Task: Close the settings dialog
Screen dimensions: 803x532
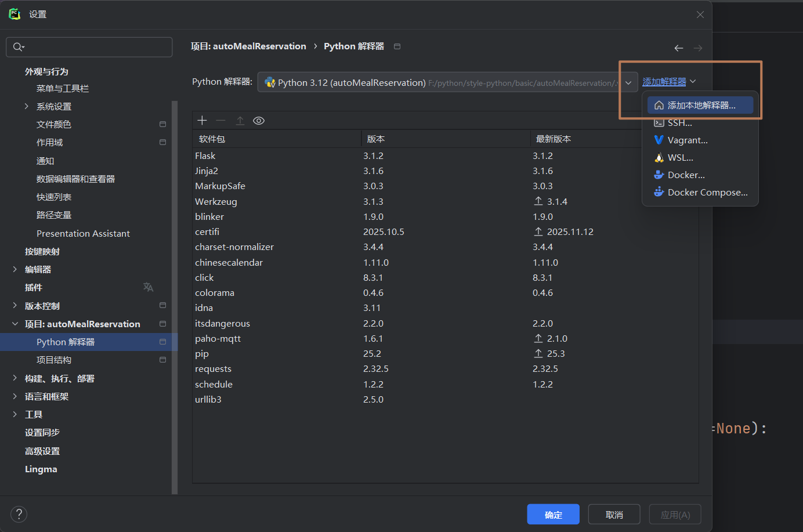Action: pos(700,15)
